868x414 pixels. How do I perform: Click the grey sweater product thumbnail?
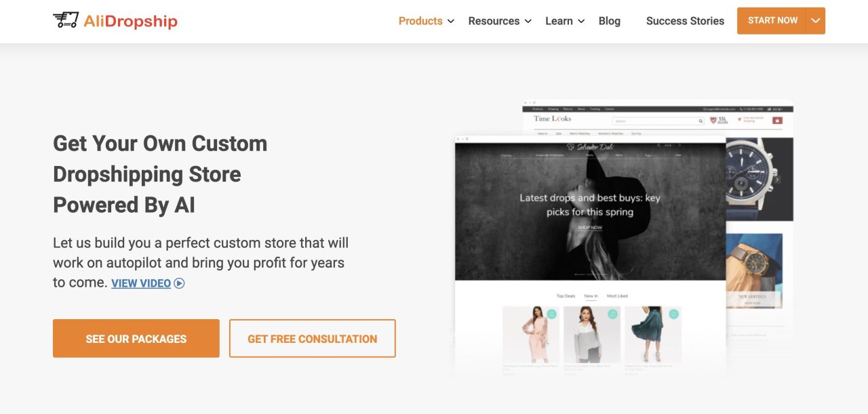pos(592,335)
